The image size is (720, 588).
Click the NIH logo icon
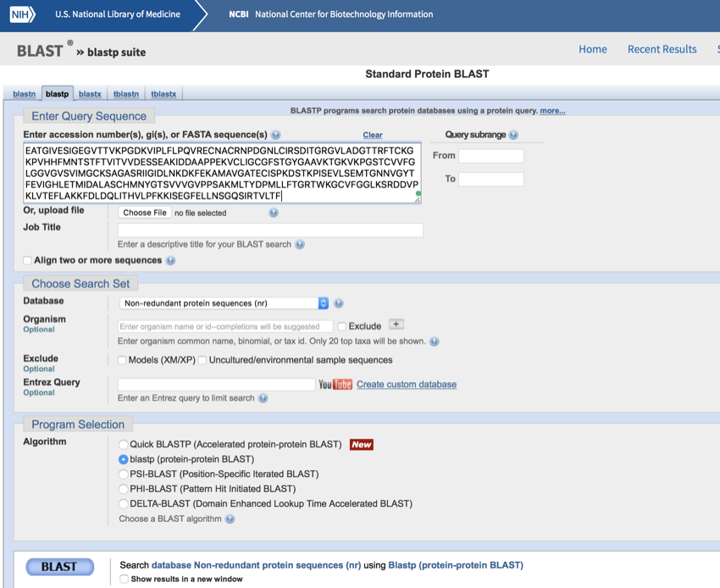[x=23, y=14]
